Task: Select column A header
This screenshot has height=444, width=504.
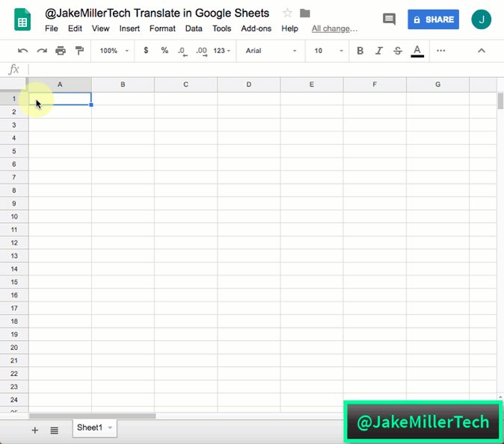Action: coord(60,84)
